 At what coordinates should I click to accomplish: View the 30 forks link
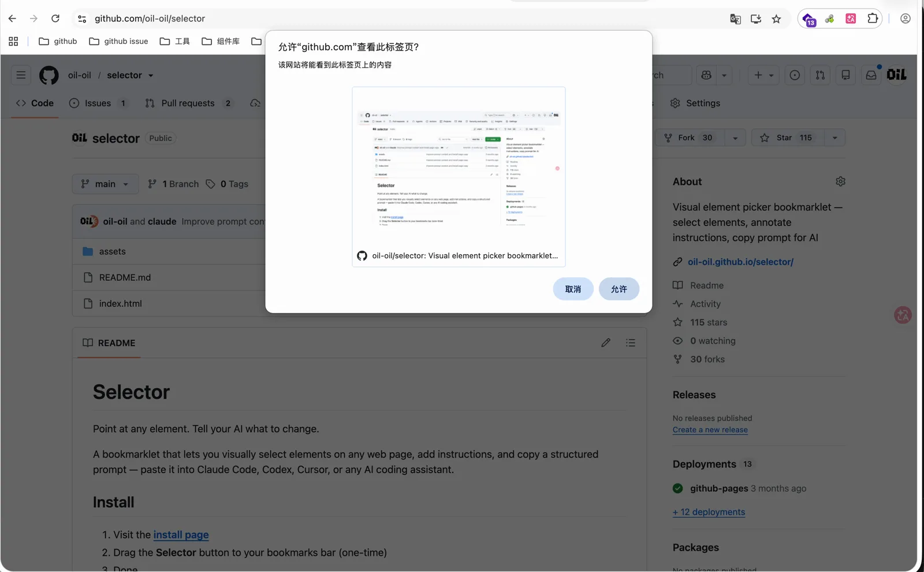(699, 359)
